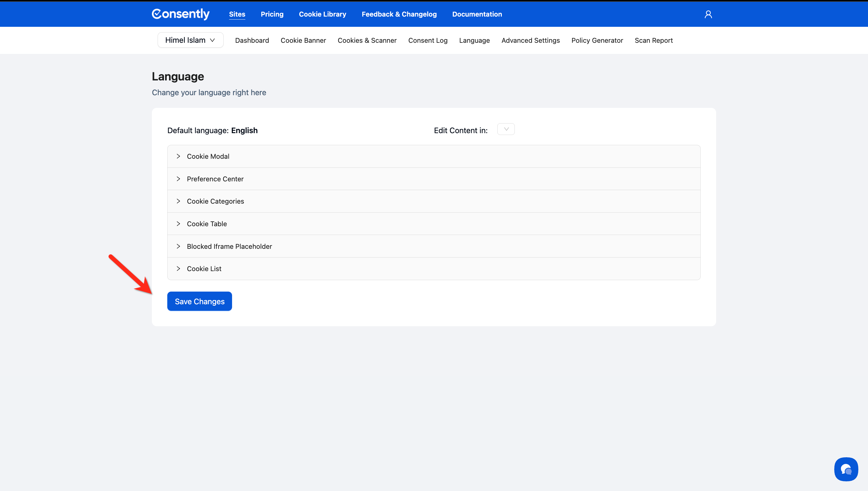868x491 pixels.
Task: Expand the Preference Center section
Action: [215, 179]
